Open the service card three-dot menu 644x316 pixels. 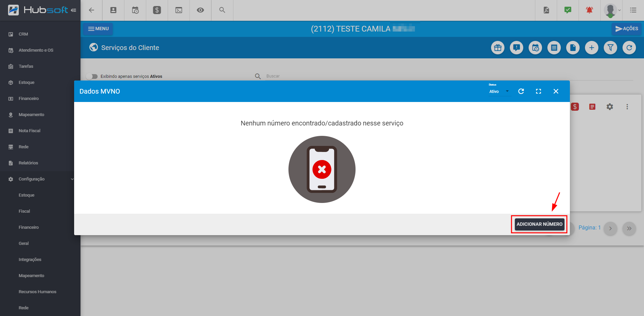tap(627, 107)
